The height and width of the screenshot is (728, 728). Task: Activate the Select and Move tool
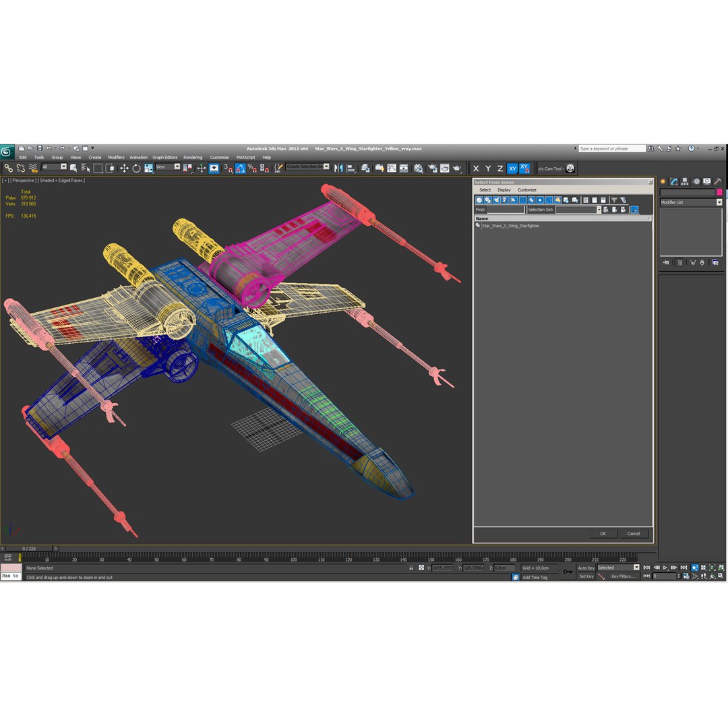124,168
